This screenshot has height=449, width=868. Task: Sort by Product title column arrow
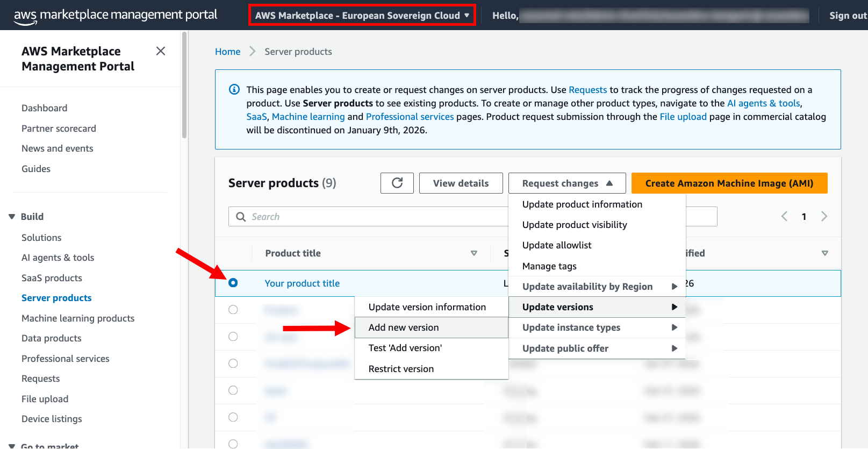tap(474, 253)
